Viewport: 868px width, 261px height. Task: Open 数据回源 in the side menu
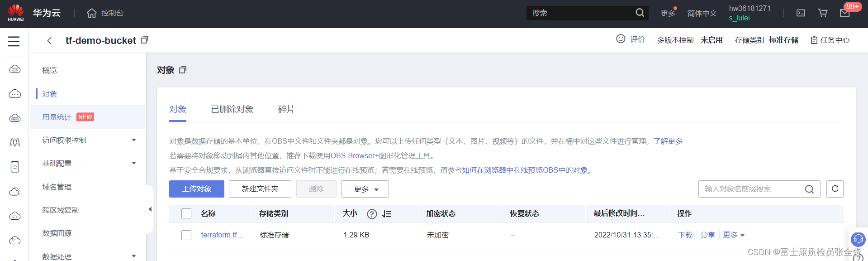tap(57, 233)
